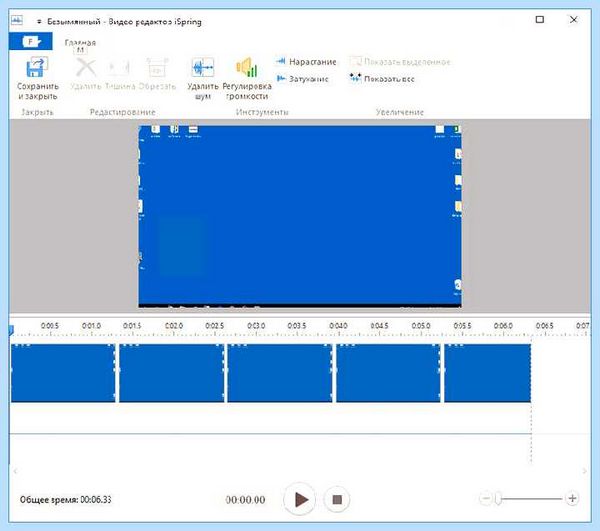
Task: Apply the Fade In (Нарастание) effect
Action: 306,62
